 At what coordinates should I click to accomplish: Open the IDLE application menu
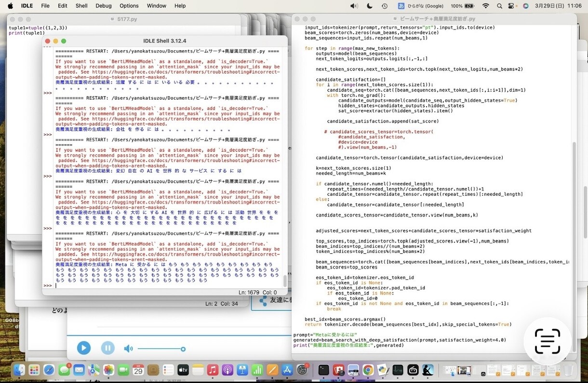click(x=27, y=6)
